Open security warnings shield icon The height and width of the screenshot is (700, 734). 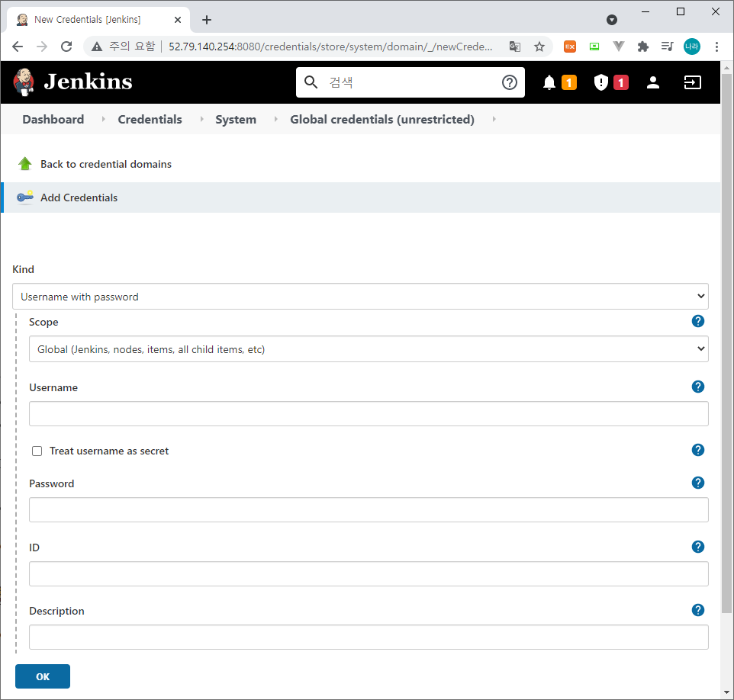pos(600,82)
